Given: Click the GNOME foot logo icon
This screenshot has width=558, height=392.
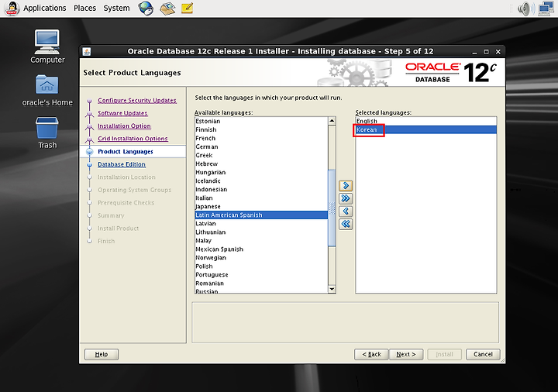Looking at the screenshot, I should (12, 9).
